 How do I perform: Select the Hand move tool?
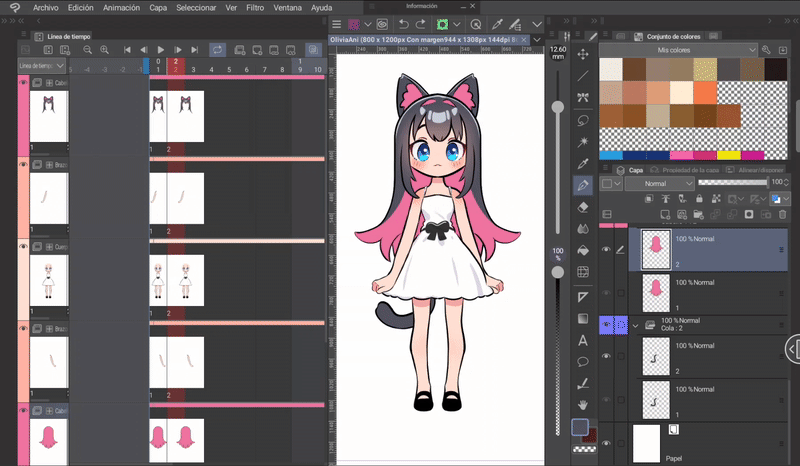point(583,404)
